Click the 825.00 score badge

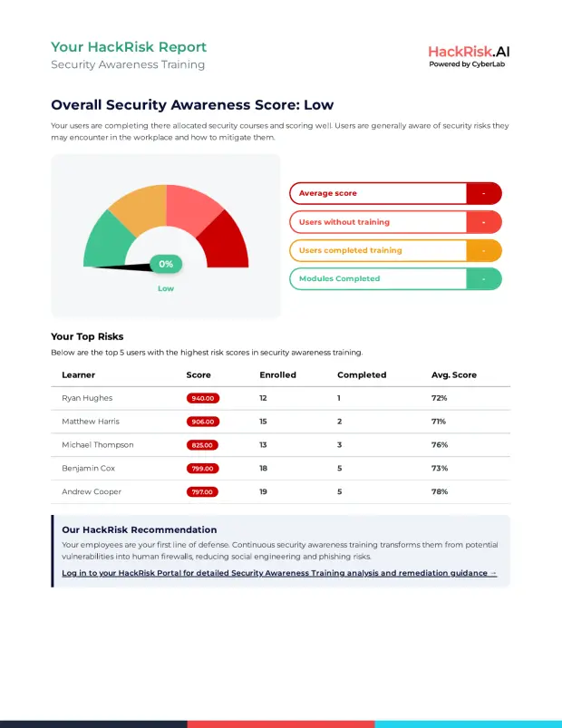(x=202, y=445)
